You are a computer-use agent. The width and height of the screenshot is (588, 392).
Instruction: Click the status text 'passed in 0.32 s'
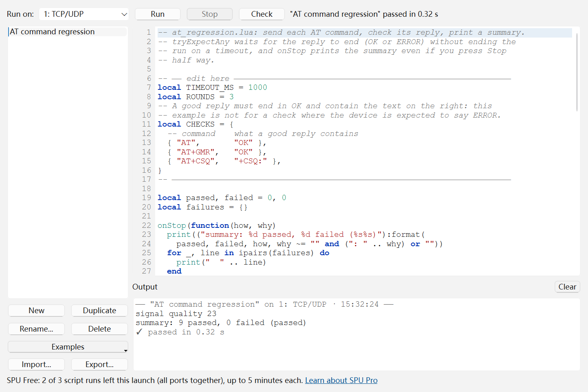pos(410,14)
